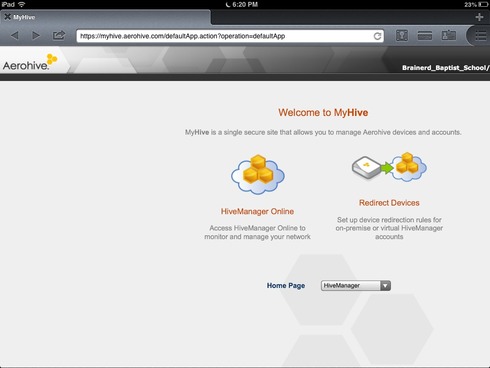The image size is (490, 368).
Task: Click 'Set up device redirection rules' text
Action: [389, 220]
